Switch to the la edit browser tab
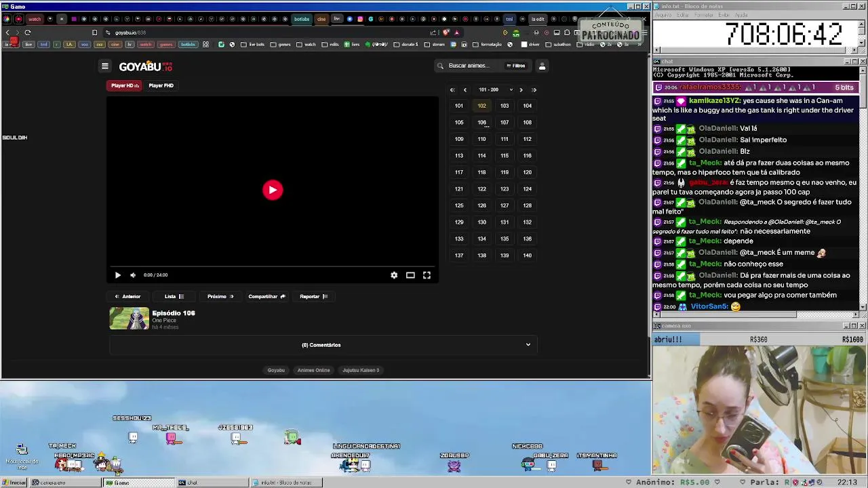Image resolution: width=868 pixels, height=488 pixels. (x=538, y=19)
